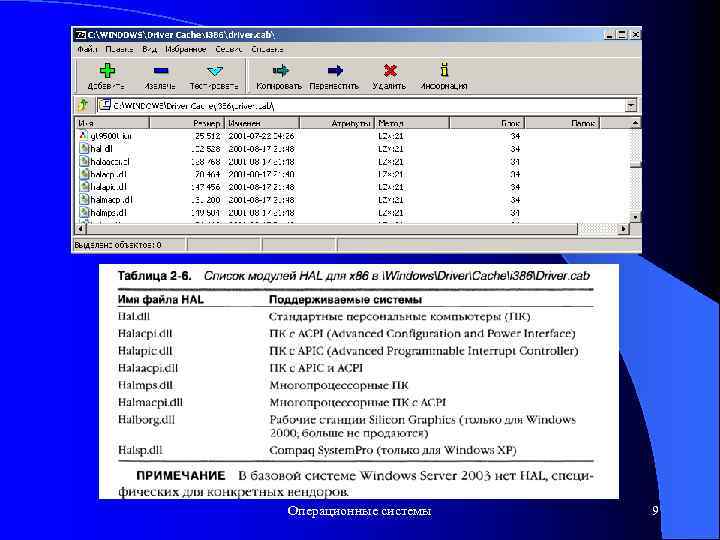
Task: Click the size value 70 464
Action: (208, 174)
